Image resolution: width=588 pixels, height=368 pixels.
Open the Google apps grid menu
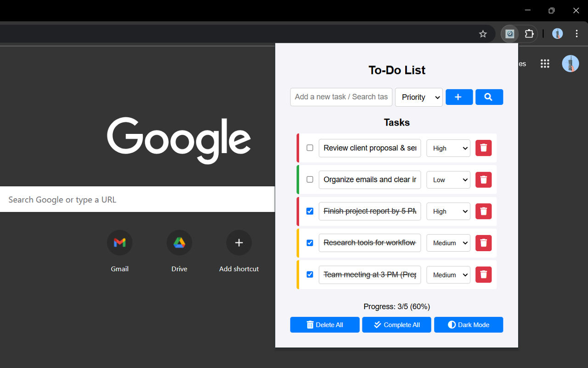pos(545,63)
